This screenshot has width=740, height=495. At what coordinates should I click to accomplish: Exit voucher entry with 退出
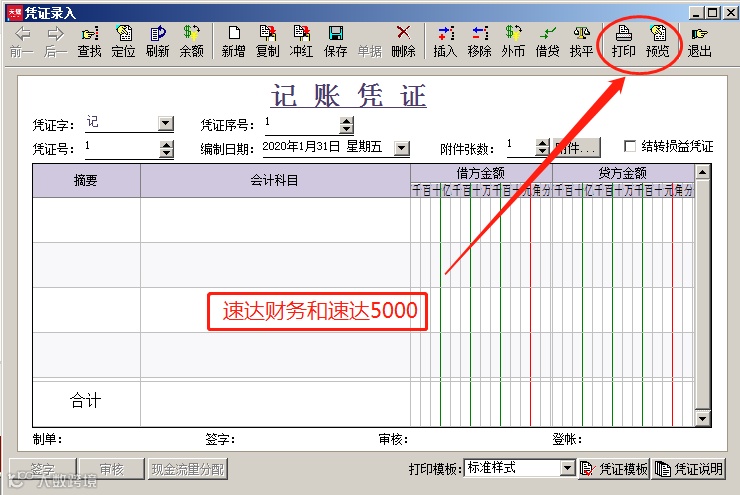699,42
